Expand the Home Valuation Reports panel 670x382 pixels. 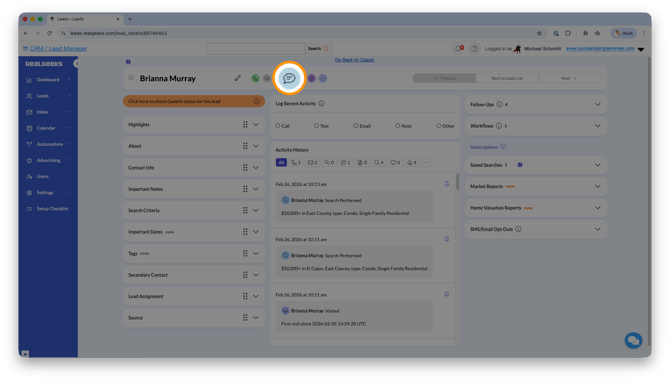pyautogui.click(x=597, y=208)
